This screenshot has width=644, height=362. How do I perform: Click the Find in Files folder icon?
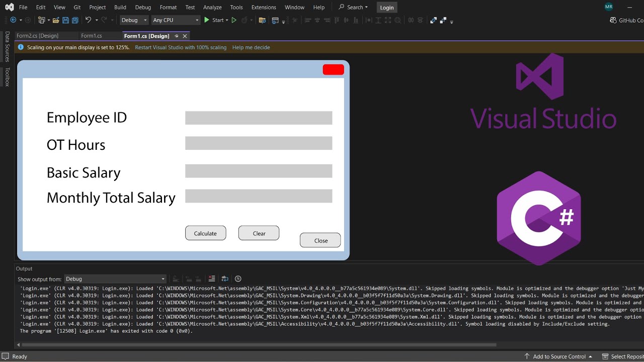(262, 20)
